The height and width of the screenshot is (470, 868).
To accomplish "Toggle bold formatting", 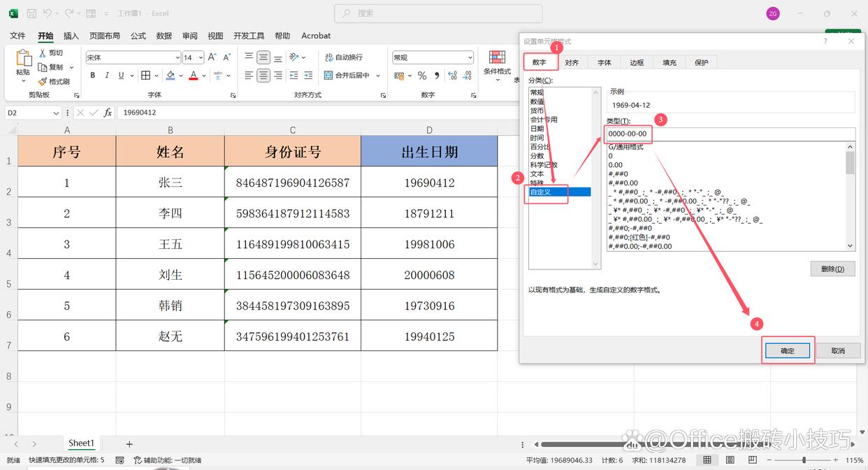I will [x=92, y=76].
